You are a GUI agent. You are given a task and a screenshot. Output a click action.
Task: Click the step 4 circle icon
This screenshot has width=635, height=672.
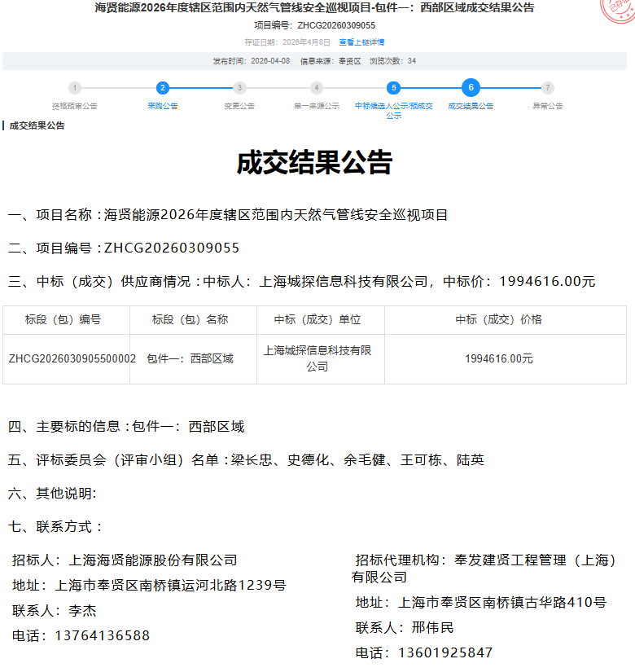click(x=317, y=88)
